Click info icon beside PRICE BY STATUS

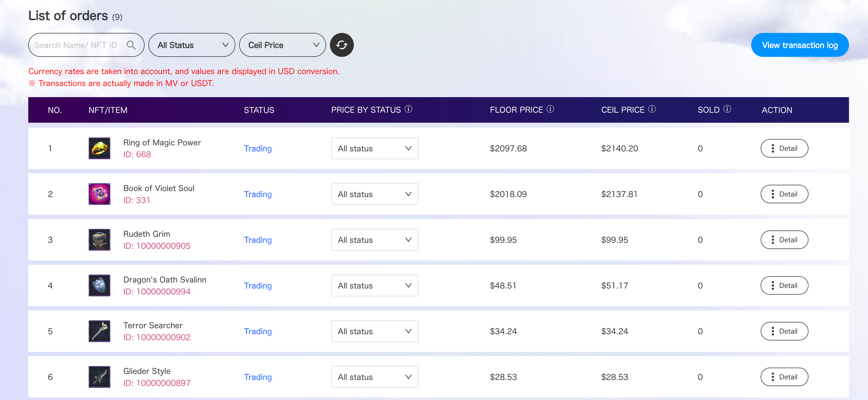408,109
